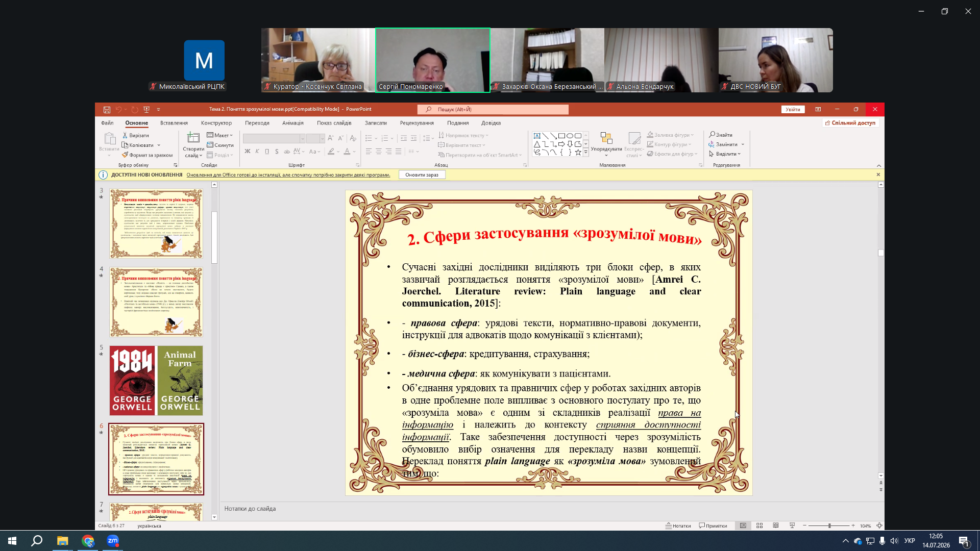980x551 pixels.
Task: Clear all formatting icon in font group
Action: point(353,138)
